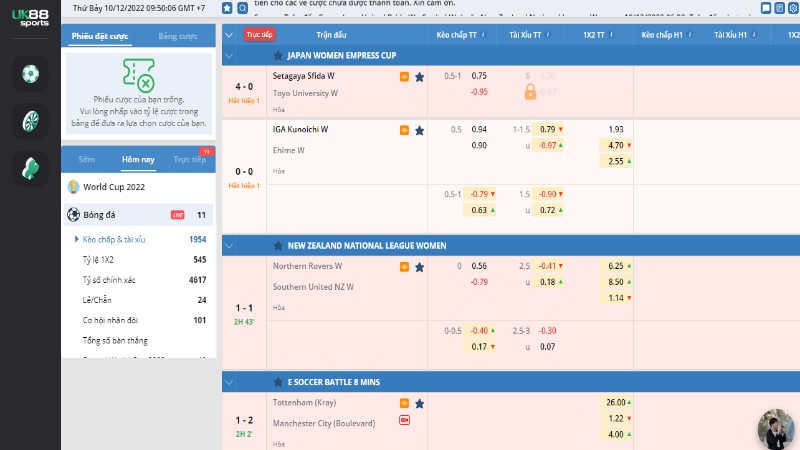Image resolution: width=800 pixels, height=450 pixels.
Task: Bet on Setagaya Sfida W handicap 0.75
Action: click(479, 76)
